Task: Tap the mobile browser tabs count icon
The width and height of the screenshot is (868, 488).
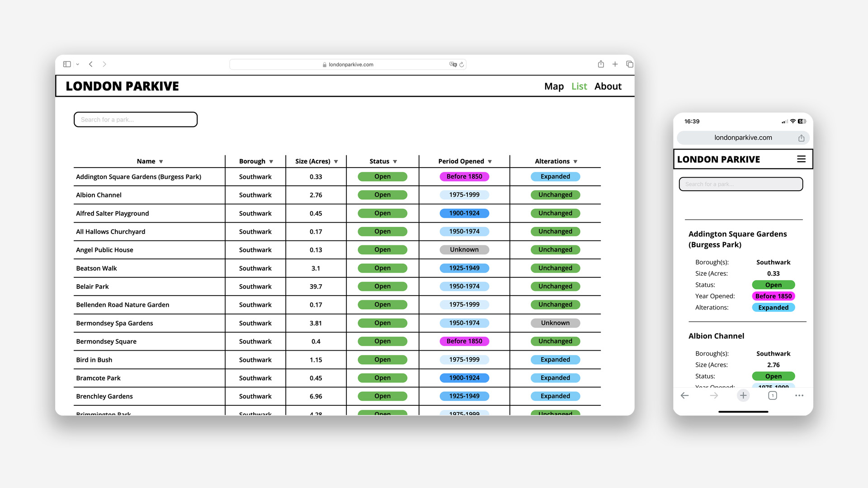Action: (772, 395)
